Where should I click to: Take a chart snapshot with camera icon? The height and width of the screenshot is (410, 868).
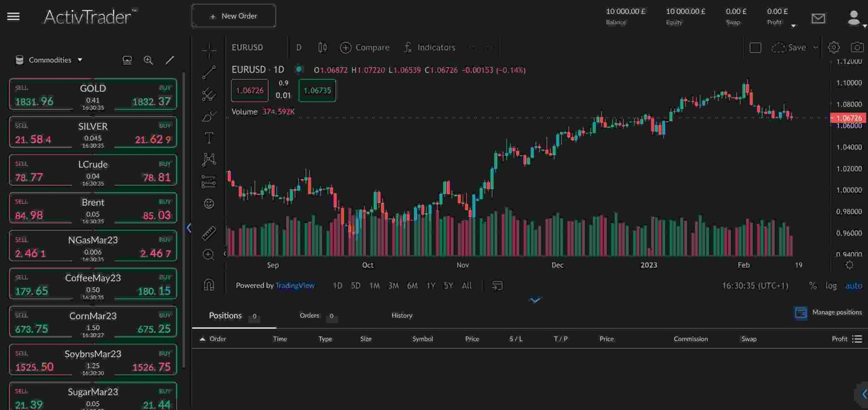click(x=857, y=48)
